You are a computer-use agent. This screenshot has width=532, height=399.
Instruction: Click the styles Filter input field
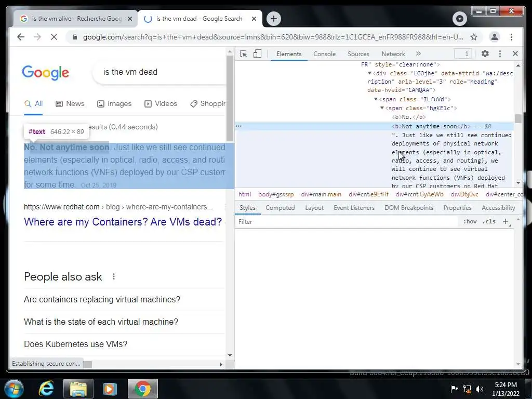click(346, 221)
